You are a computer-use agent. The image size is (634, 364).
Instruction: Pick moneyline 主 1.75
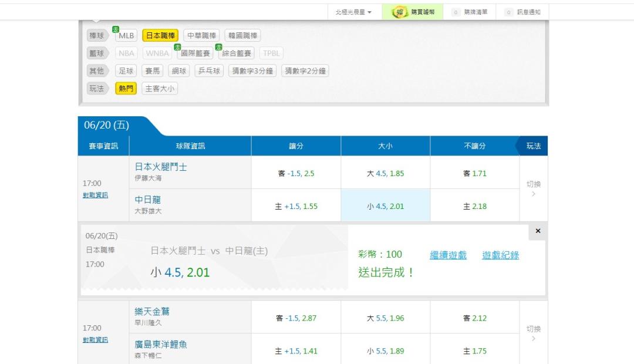tap(475, 350)
